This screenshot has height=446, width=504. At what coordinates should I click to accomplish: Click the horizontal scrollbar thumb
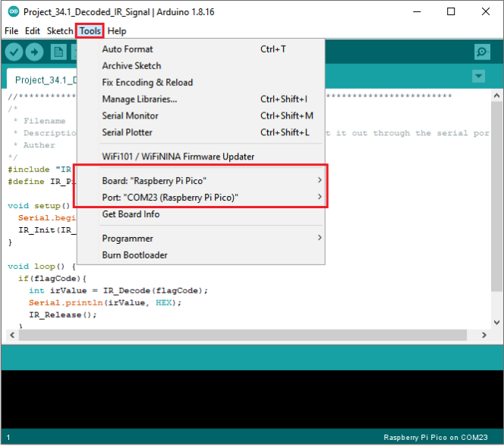243,335
